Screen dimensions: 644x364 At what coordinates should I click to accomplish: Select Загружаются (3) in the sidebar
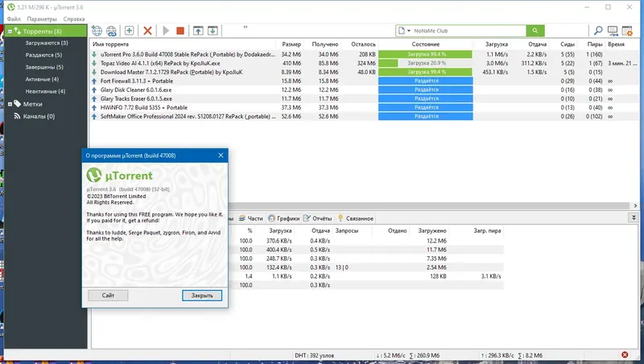[47, 43]
